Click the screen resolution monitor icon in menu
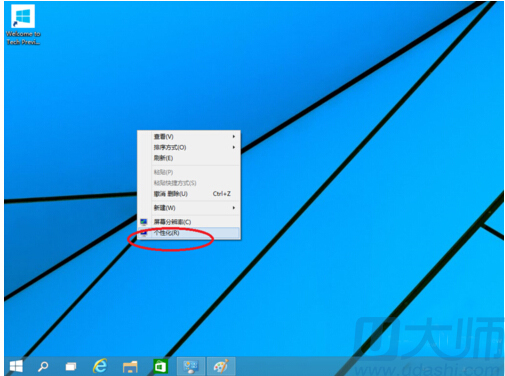This screenshot has height=376, width=505. point(144,222)
